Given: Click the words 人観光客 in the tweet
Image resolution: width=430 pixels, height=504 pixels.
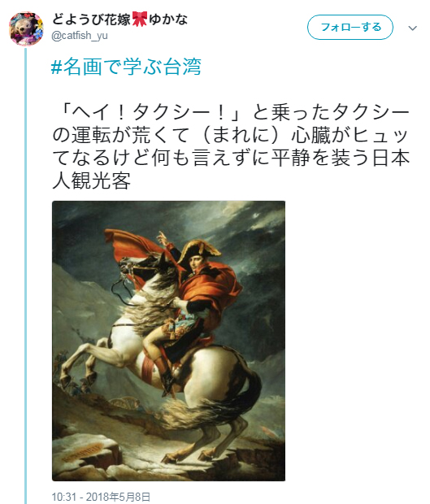Looking at the screenshot, I should (x=92, y=180).
